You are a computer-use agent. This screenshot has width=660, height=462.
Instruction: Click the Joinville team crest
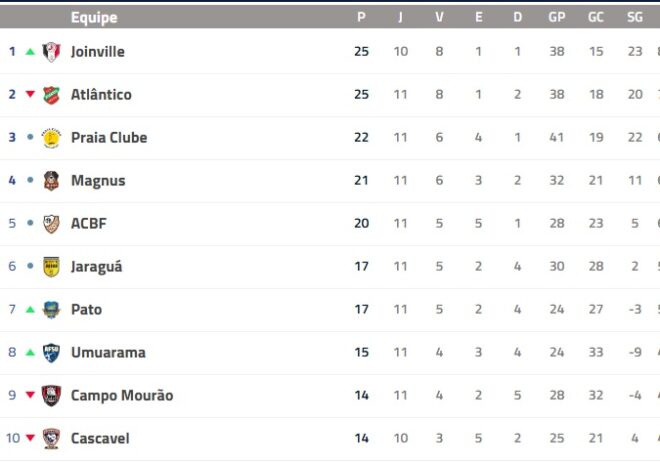coord(51,52)
